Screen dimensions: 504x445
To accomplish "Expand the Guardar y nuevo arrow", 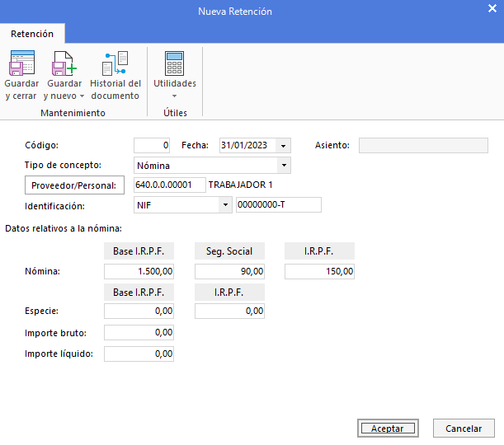I will click(x=82, y=96).
